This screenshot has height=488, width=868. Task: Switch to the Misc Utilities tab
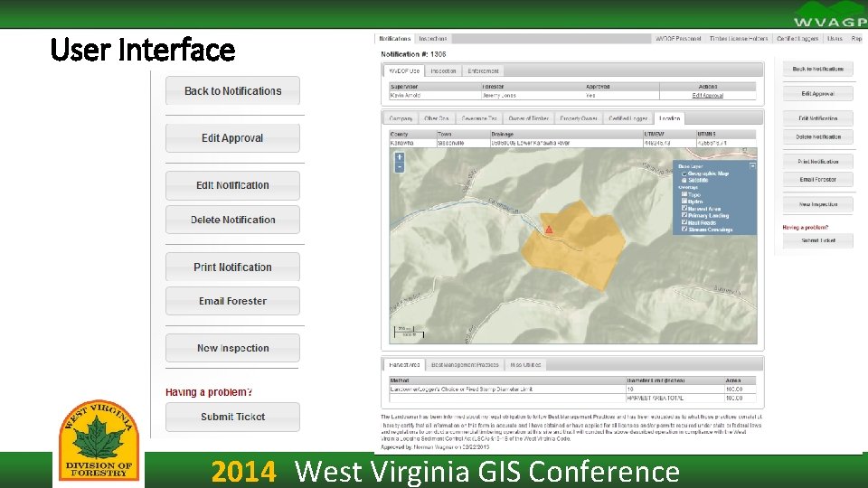click(525, 364)
